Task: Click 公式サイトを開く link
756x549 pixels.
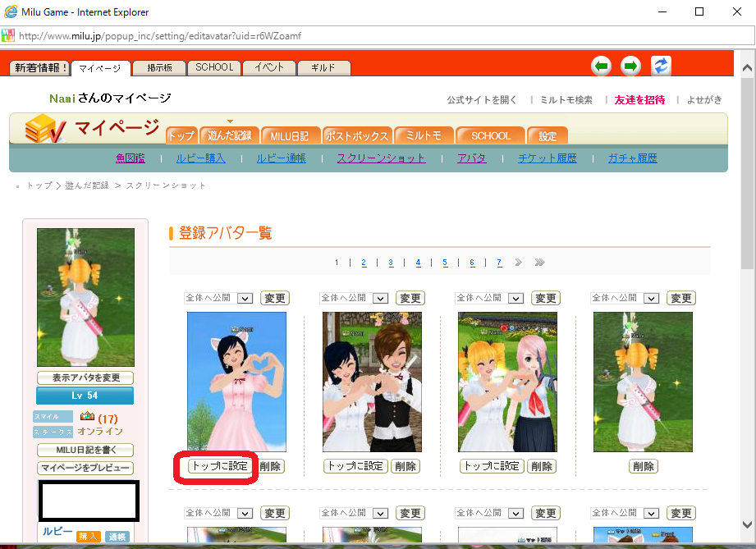Action: click(482, 100)
